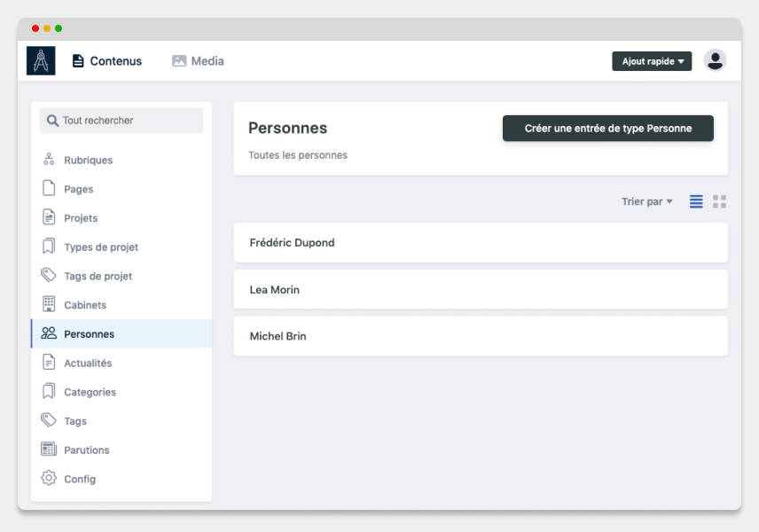Go to Tags in sidebar
Viewport: 759px width, 532px height.
[x=121, y=421]
